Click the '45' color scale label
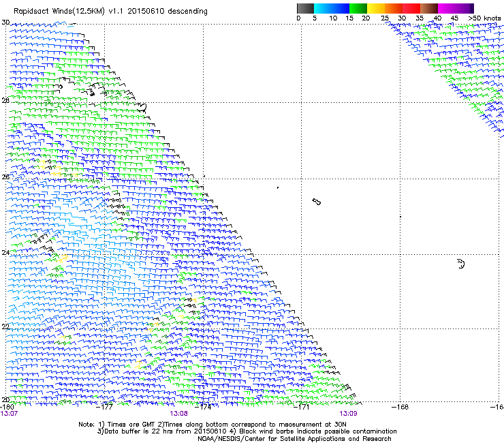The height and width of the screenshot is (443, 504). click(x=454, y=18)
